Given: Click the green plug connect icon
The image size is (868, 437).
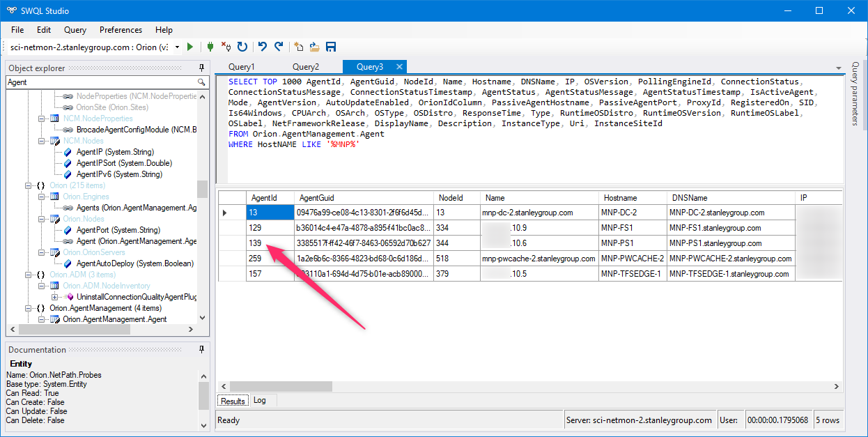Looking at the screenshot, I should point(210,47).
